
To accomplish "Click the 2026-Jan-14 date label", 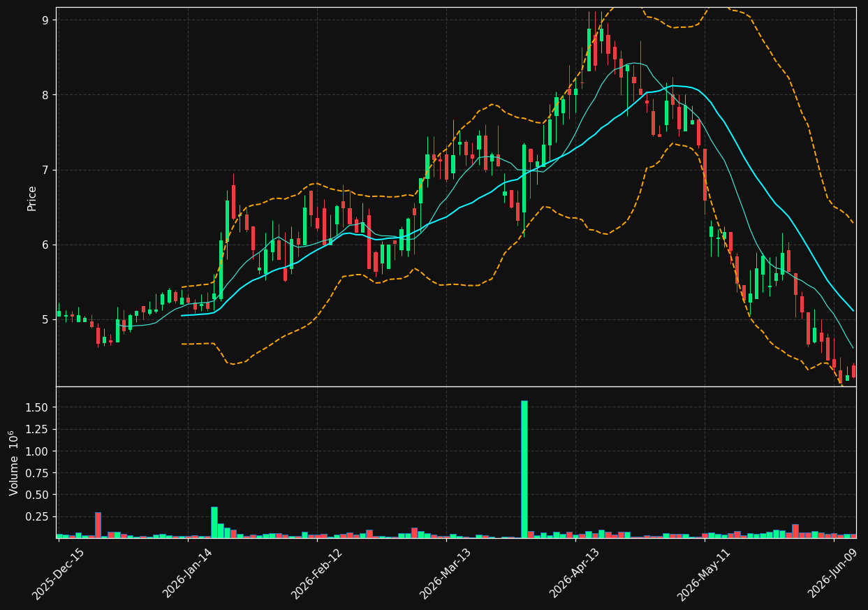I will pos(187,574).
